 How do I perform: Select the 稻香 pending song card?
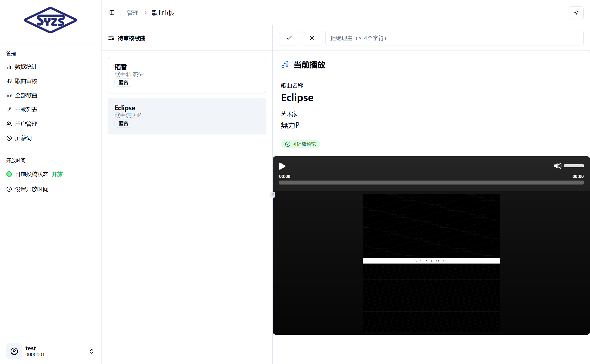pos(187,75)
